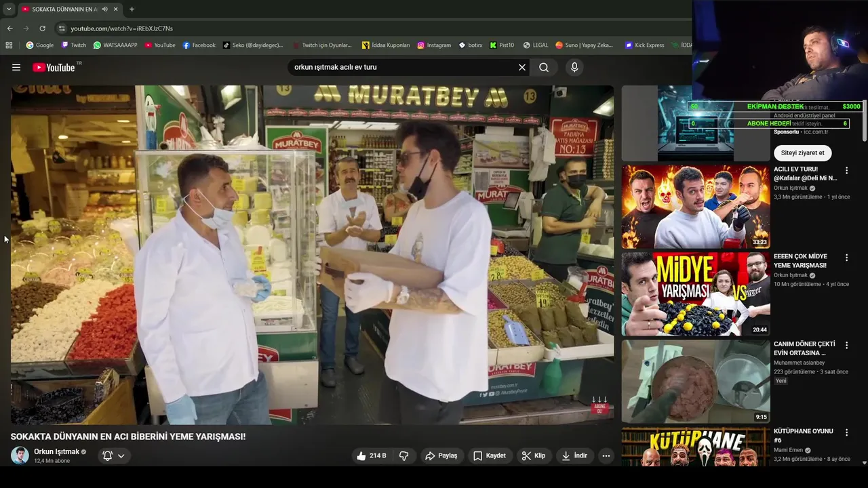868x488 pixels.
Task: Mute the tab using its speaker icon
Action: pyautogui.click(x=104, y=9)
